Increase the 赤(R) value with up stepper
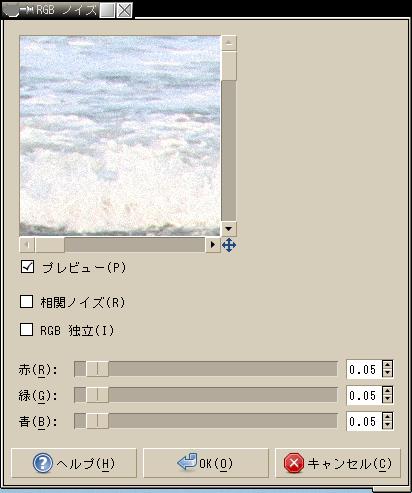This screenshot has width=412, height=493. (x=387, y=365)
